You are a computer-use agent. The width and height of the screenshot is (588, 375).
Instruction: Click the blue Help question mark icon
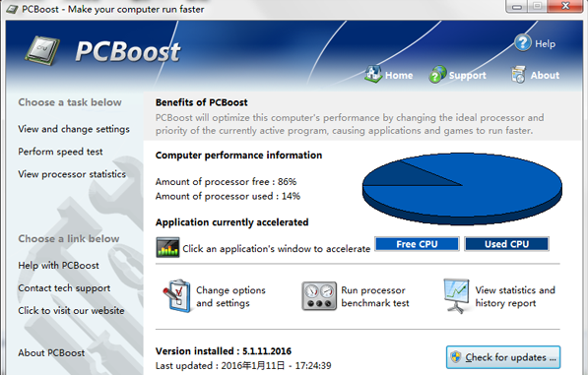[x=522, y=42]
